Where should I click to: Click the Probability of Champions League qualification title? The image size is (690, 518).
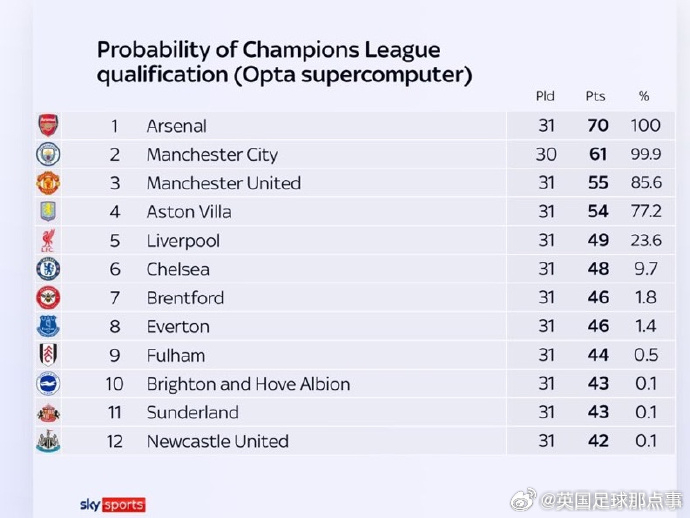pos(284,62)
